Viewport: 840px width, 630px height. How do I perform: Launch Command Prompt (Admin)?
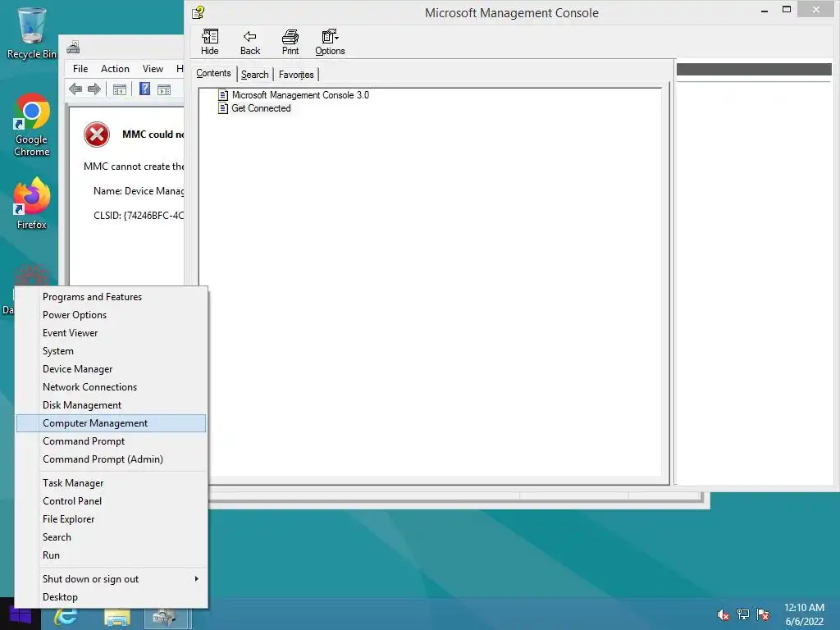pyautogui.click(x=111, y=459)
